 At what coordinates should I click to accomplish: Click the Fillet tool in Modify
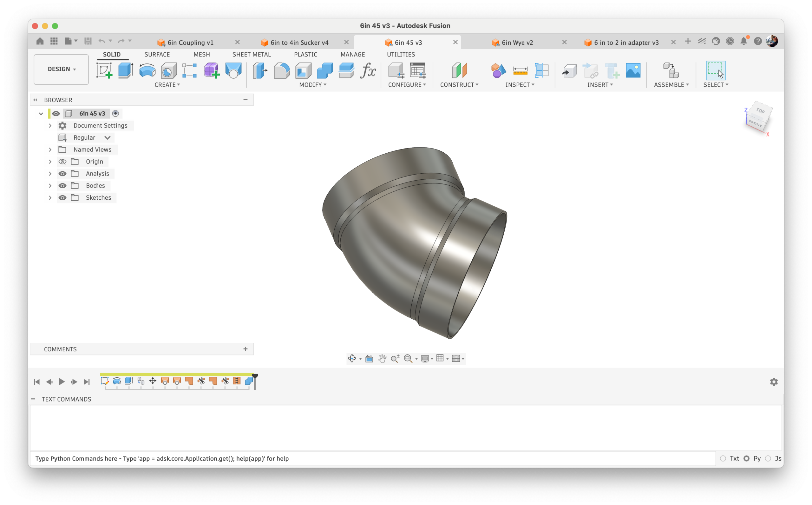282,70
